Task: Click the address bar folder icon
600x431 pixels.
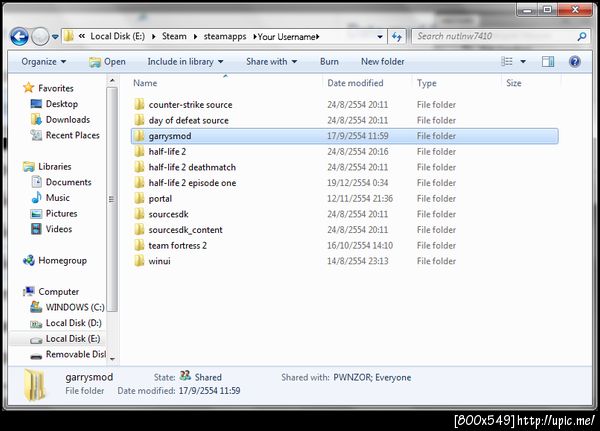Action: [x=69, y=36]
